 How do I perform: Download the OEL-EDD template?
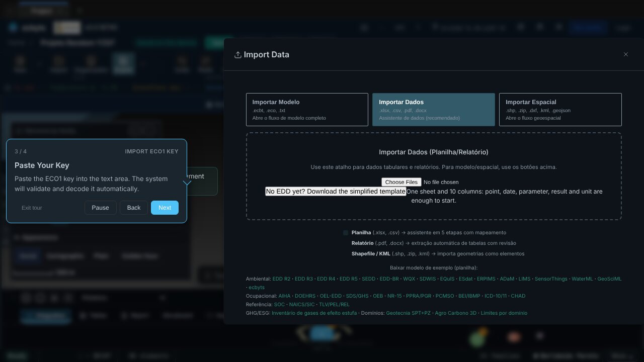point(331,296)
